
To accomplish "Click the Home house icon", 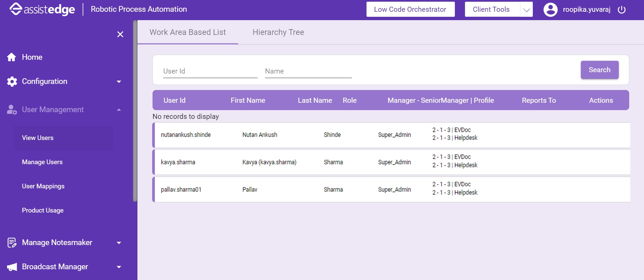I will pos(11,57).
